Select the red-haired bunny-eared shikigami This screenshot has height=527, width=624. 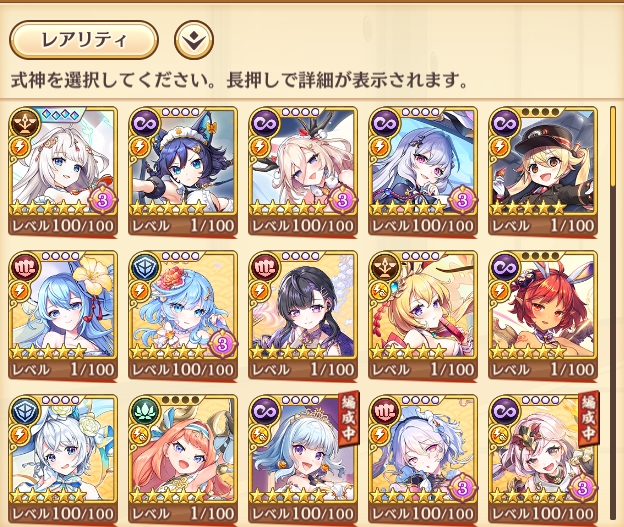click(x=543, y=316)
